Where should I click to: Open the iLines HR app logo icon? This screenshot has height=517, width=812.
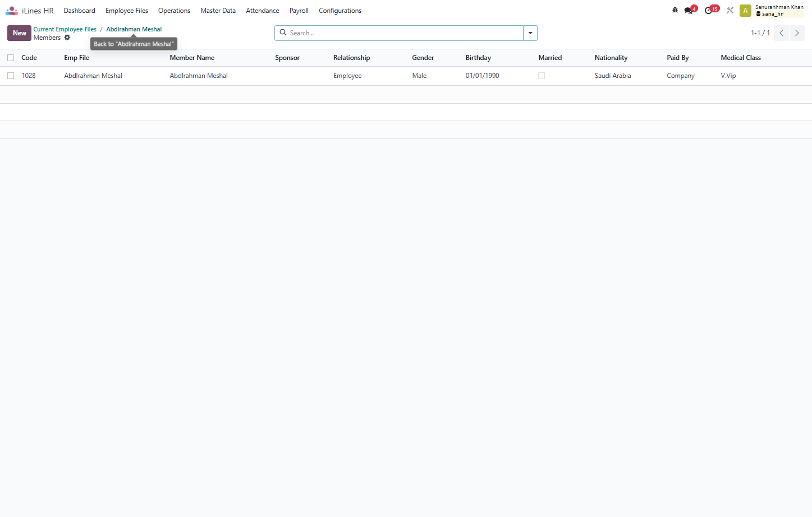[12, 11]
